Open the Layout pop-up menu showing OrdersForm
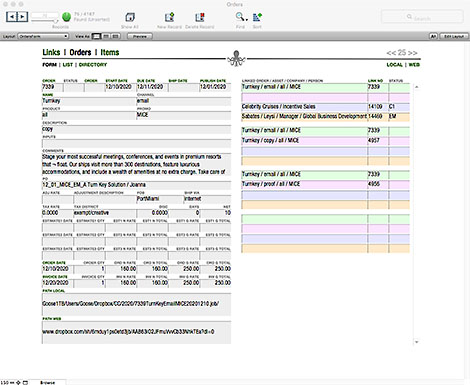 click(x=43, y=36)
